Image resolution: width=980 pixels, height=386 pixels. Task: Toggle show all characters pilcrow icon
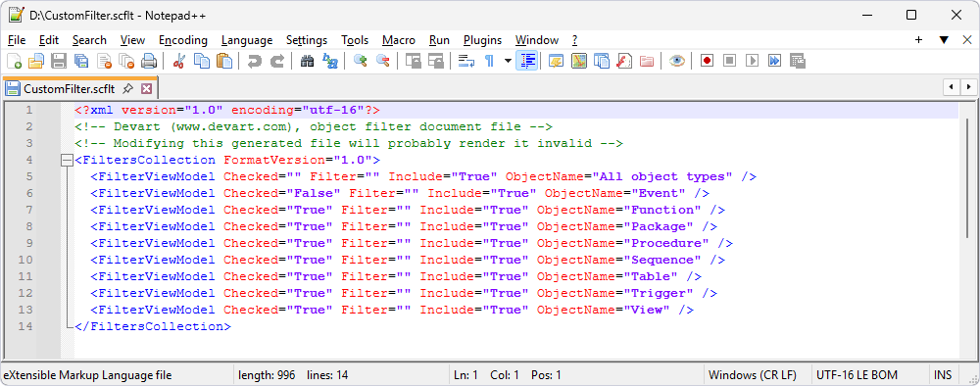[x=489, y=61]
